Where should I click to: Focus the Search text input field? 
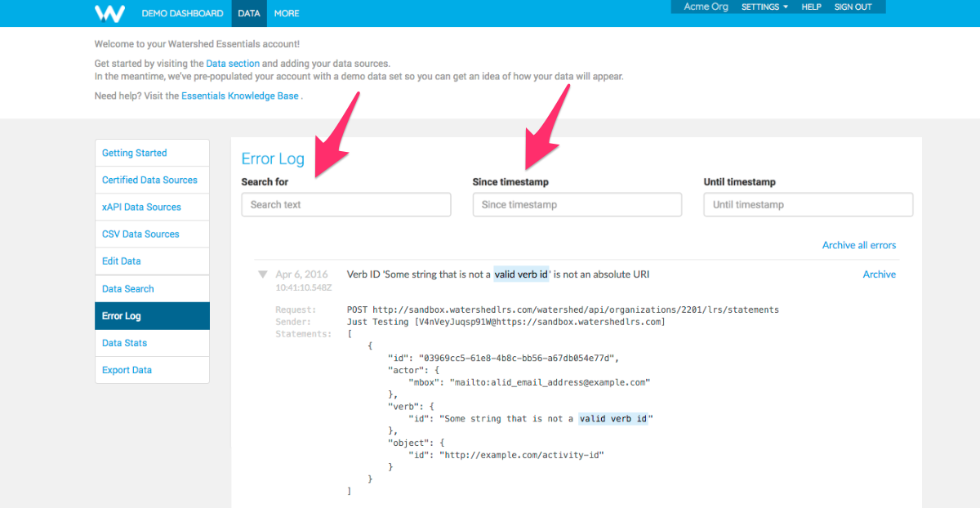click(x=346, y=204)
